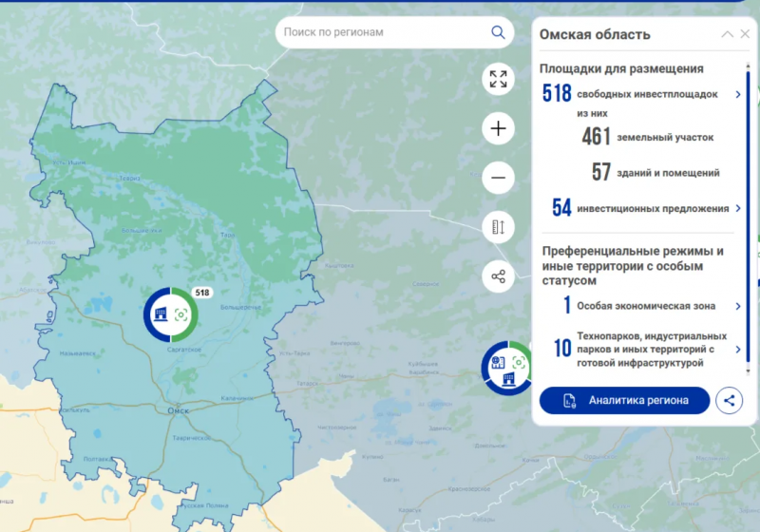Toggle fullscreen map view
760x532 pixels.
(498, 79)
